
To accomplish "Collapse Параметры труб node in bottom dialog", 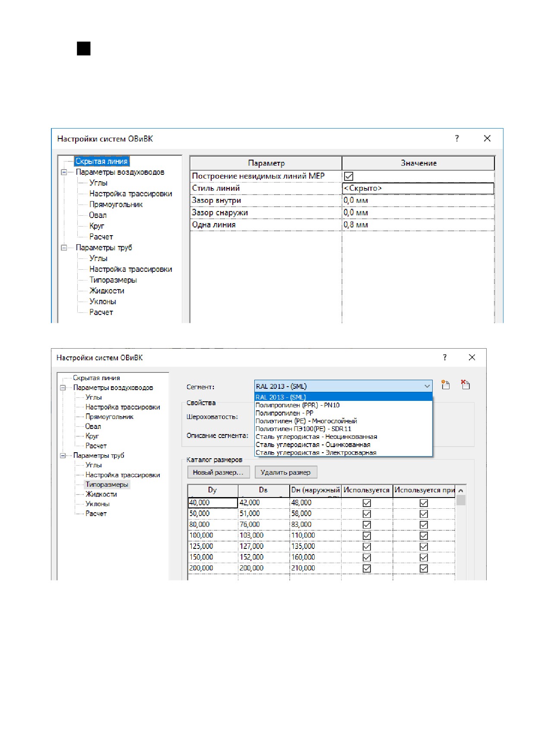I will (x=63, y=455).
